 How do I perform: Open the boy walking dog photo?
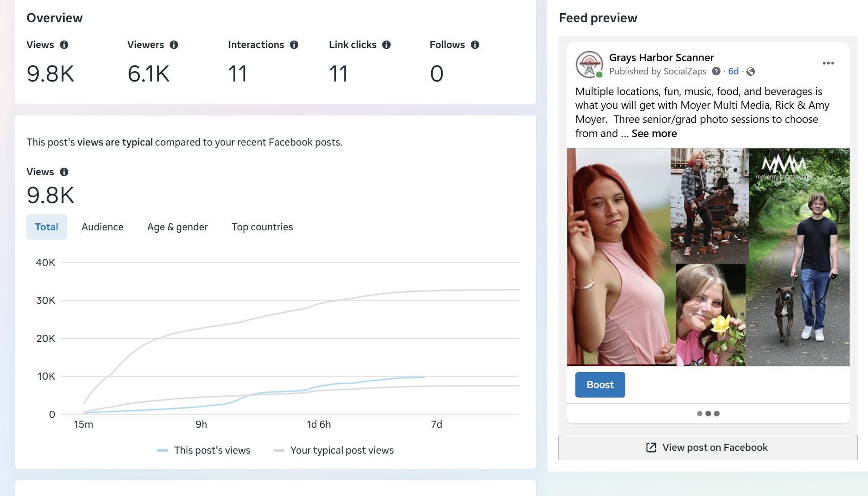pos(799,257)
